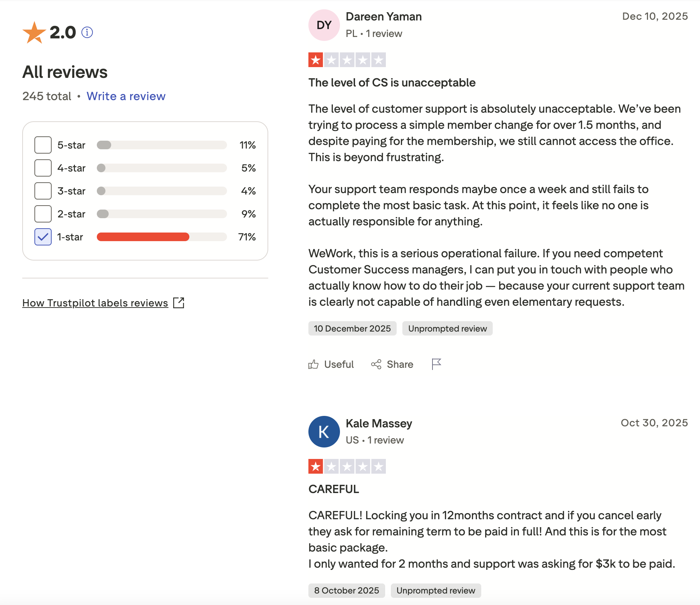This screenshot has width=700, height=605.
Task: Tick the 3-star filter checkbox
Action: click(x=43, y=191)
